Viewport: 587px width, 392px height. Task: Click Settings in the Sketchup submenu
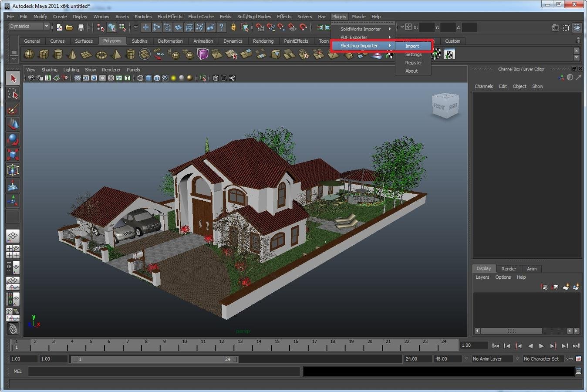[413, 54]
